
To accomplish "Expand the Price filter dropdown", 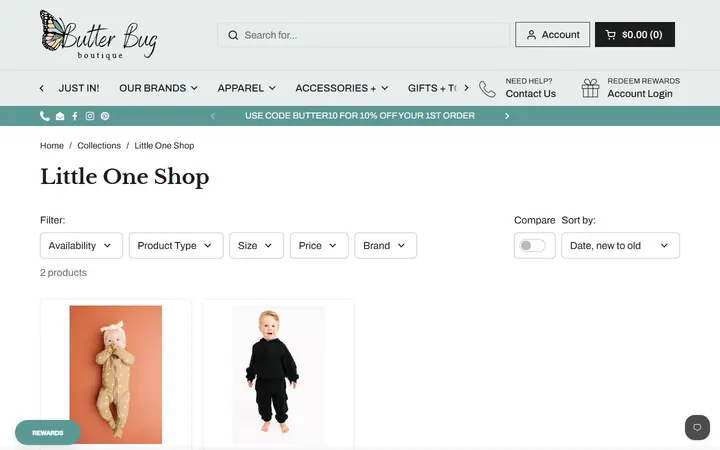I will 319,246.
